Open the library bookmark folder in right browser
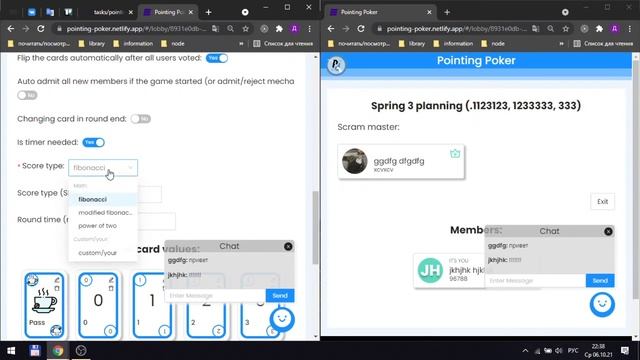 coord(412,44)
